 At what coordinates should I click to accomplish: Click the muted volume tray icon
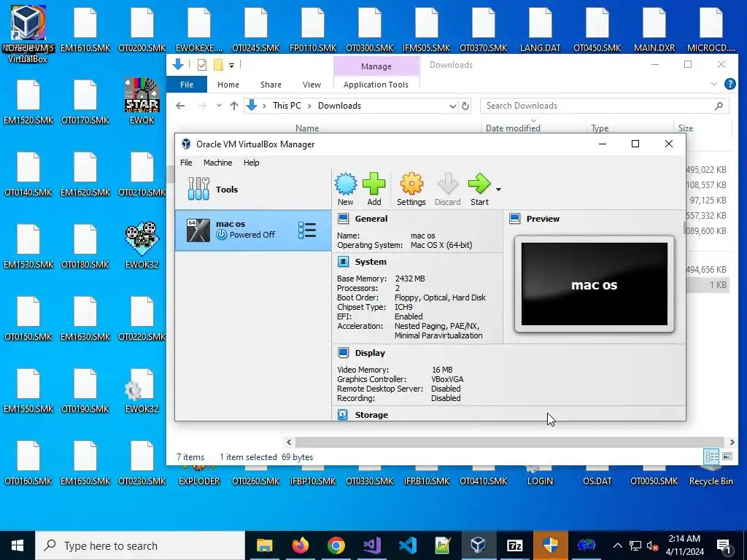(x=652, y=545)
